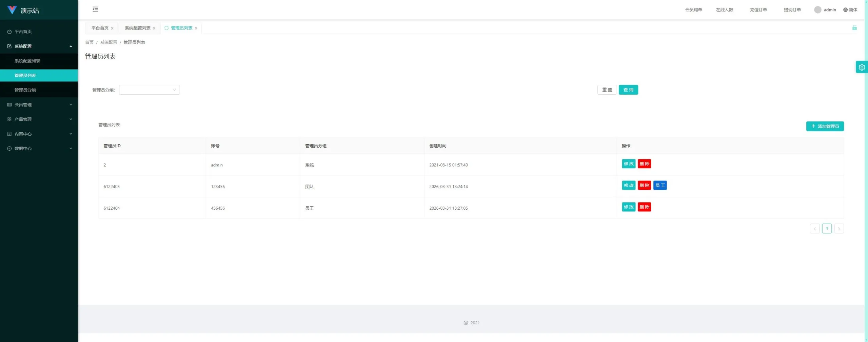Open 平台首页 in the sidebar
Viewport: 868px width, 342px height.
click(39, 32)
